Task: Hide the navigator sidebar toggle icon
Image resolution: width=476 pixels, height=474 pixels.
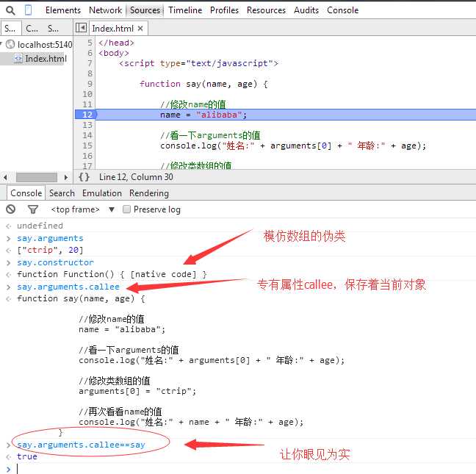Action: [x=81, y=28]
